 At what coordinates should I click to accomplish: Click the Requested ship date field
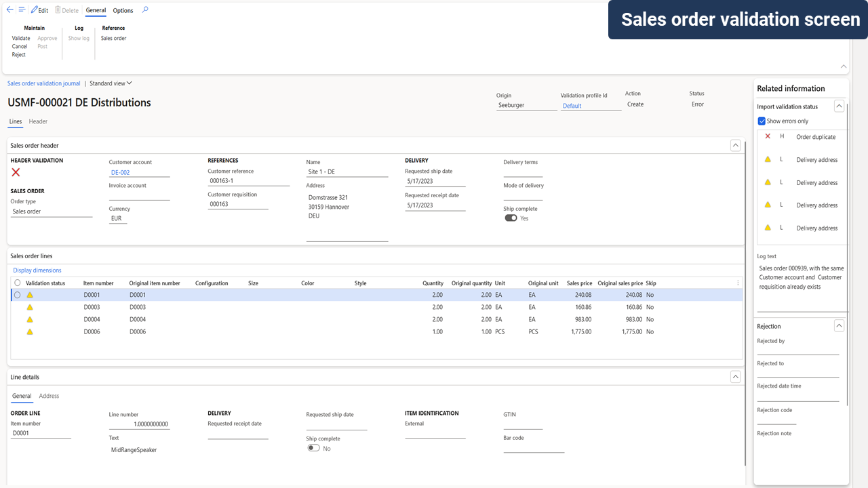tap(435, 181)
